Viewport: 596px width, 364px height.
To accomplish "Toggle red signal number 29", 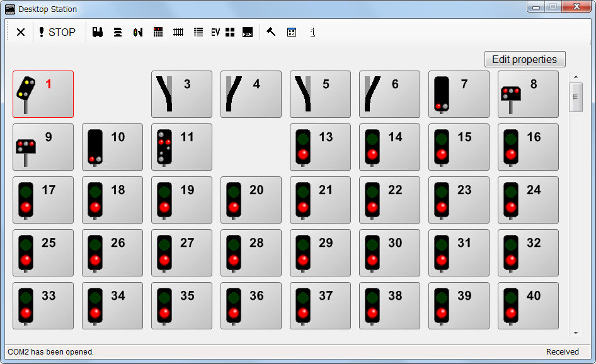I will (x=320, y=253).
